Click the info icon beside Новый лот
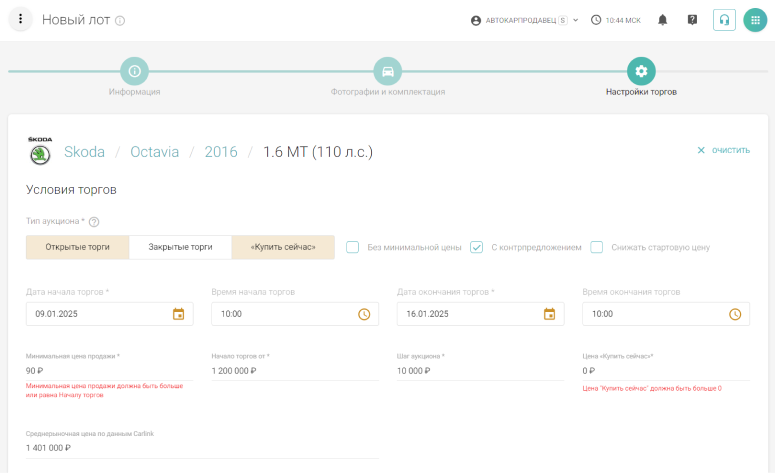The width and height of the screenshot is (775, 473). pyautogui.click(x=120, y=21)
